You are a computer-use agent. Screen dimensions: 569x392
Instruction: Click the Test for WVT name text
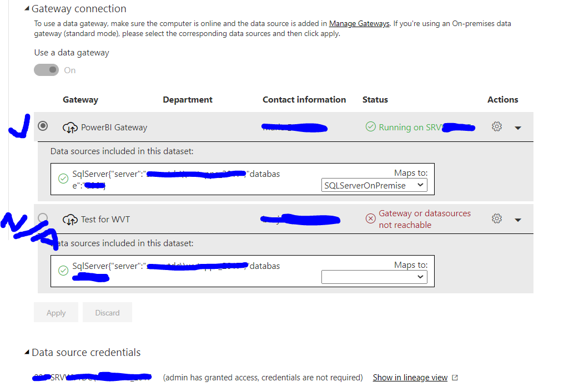105,220
